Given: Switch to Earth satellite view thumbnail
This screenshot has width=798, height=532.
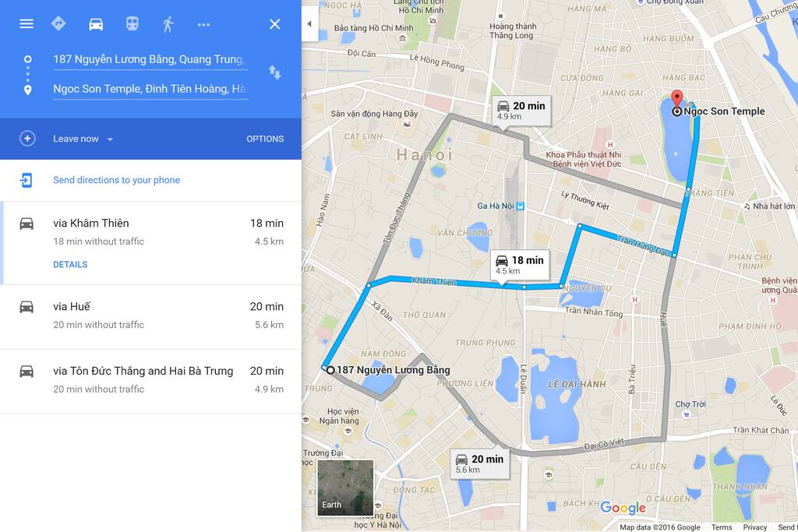Looking at the screenshot, I should coord(345,488).
